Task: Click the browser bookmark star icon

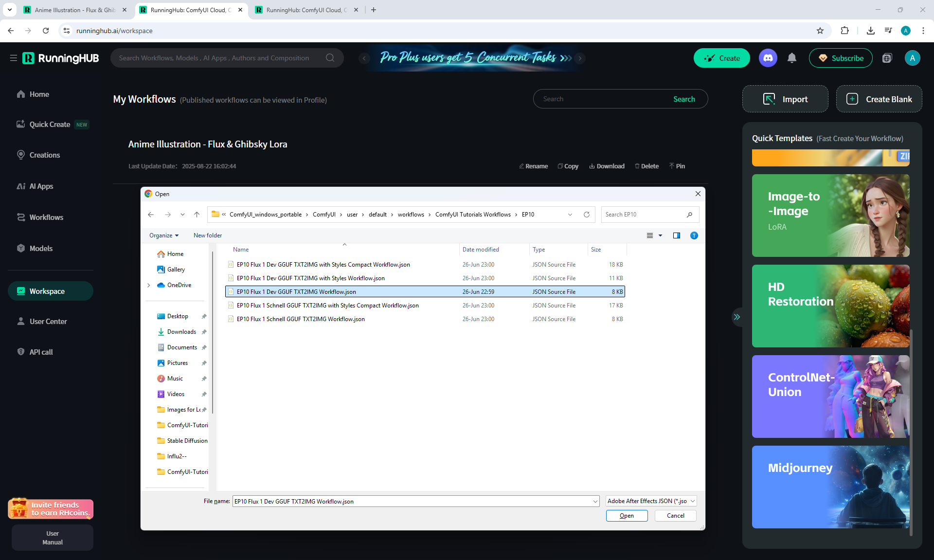Action: tap(820, 31)
